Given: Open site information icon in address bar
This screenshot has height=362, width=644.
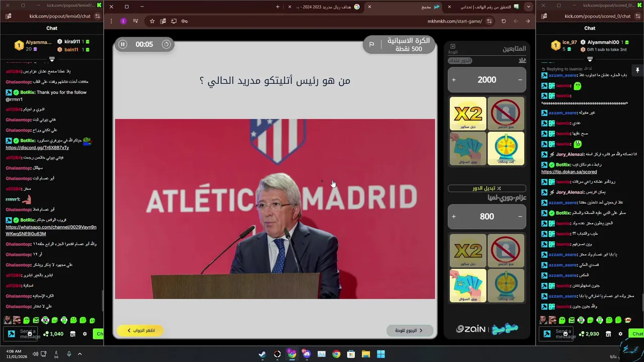Looking at the screenshot, I should [490, 21].
